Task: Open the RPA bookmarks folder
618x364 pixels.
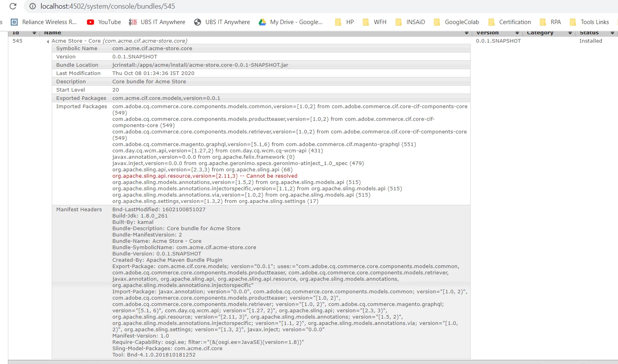Action: 550,22
